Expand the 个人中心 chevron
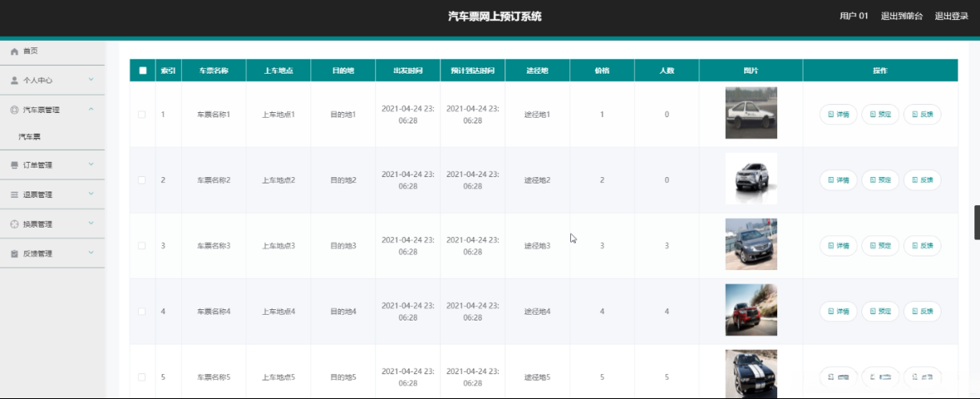 [x=91, y=79]
